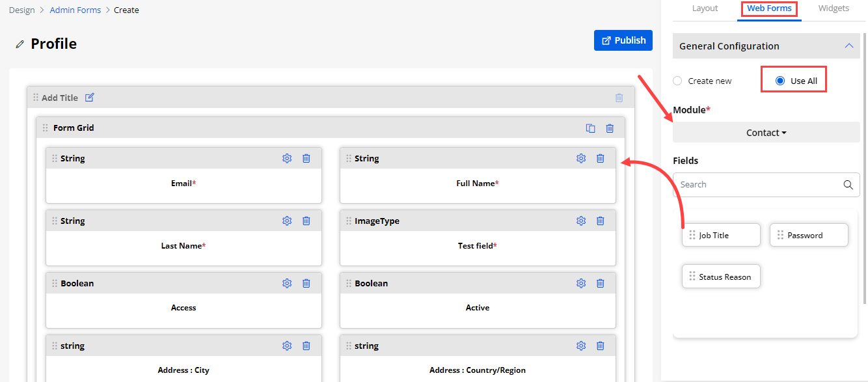The image size is (868, 382).
Task: Collapse the General Configuration section
Action: 848,46
